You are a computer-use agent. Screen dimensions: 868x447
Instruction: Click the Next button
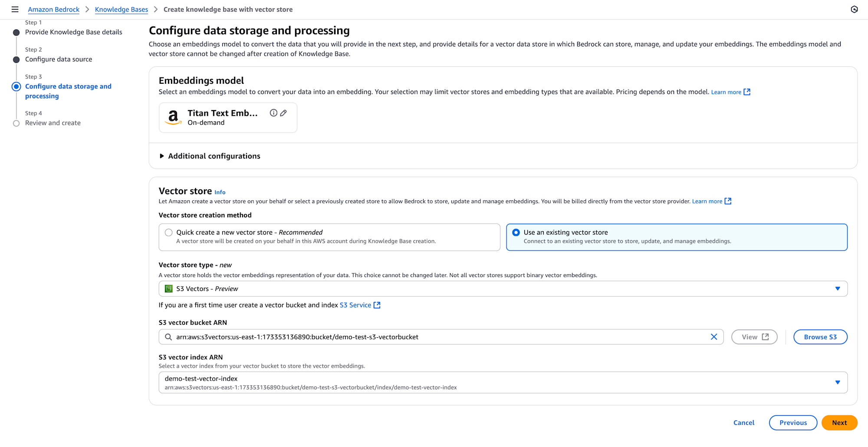(x=839, y=423)
